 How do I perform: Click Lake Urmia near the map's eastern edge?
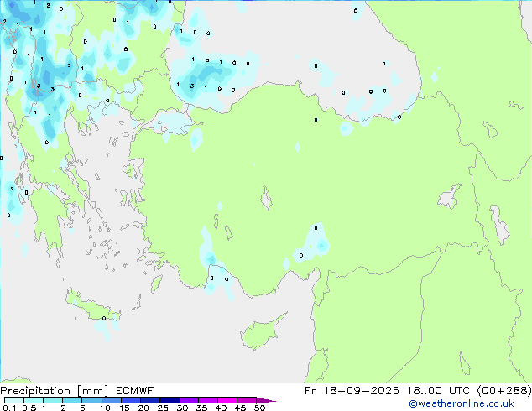498,225
